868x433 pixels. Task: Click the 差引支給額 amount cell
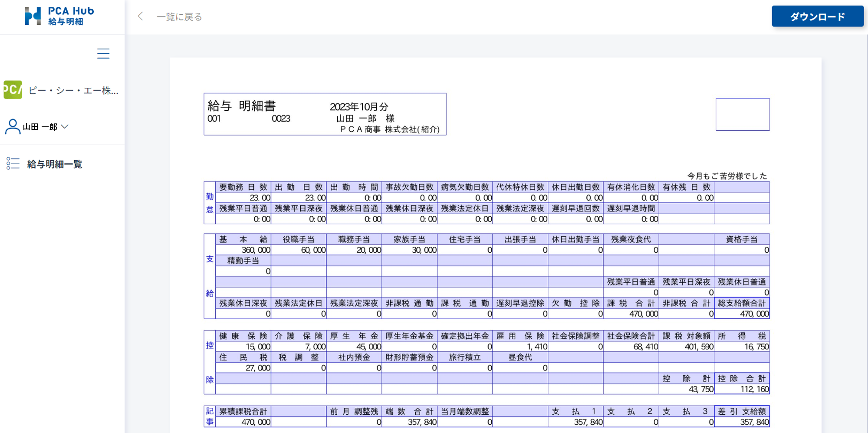pos(742,422)
